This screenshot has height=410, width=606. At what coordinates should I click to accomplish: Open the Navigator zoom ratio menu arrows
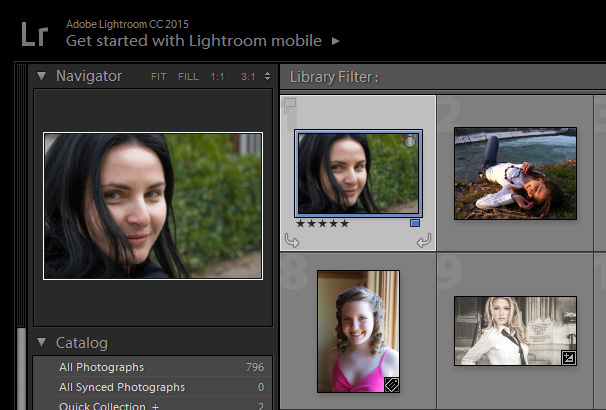tap(267, 77)
